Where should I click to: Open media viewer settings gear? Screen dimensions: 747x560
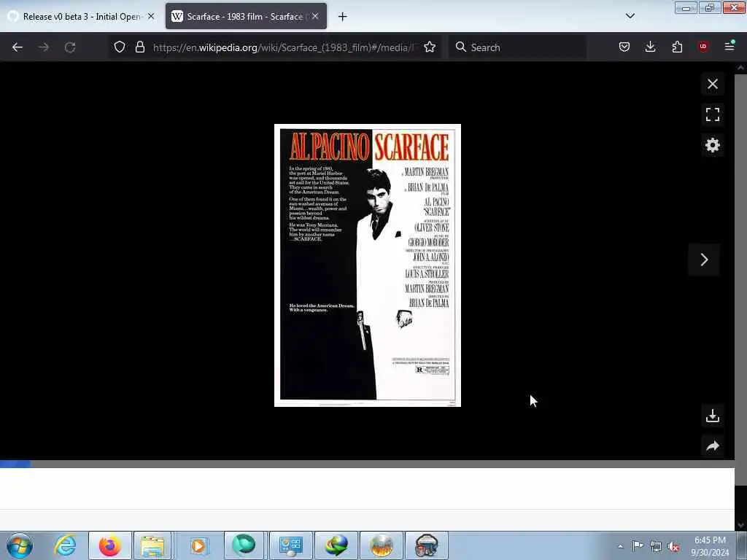coord(712,145)
